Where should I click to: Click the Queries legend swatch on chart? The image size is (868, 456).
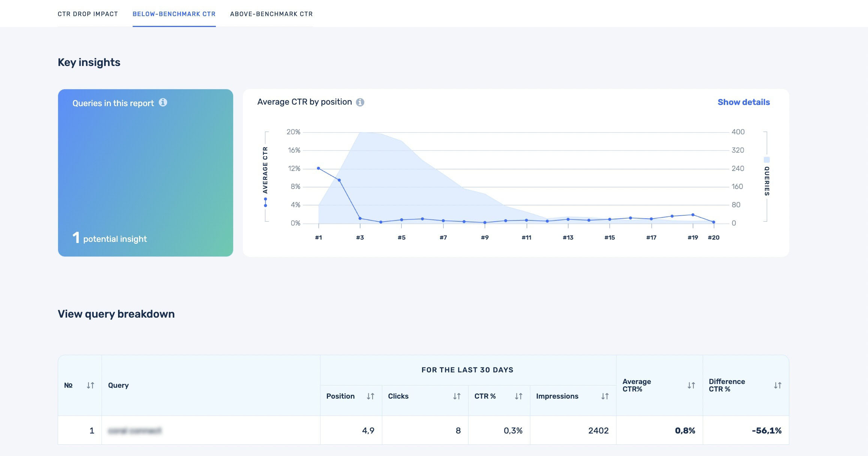click(767, 160)
